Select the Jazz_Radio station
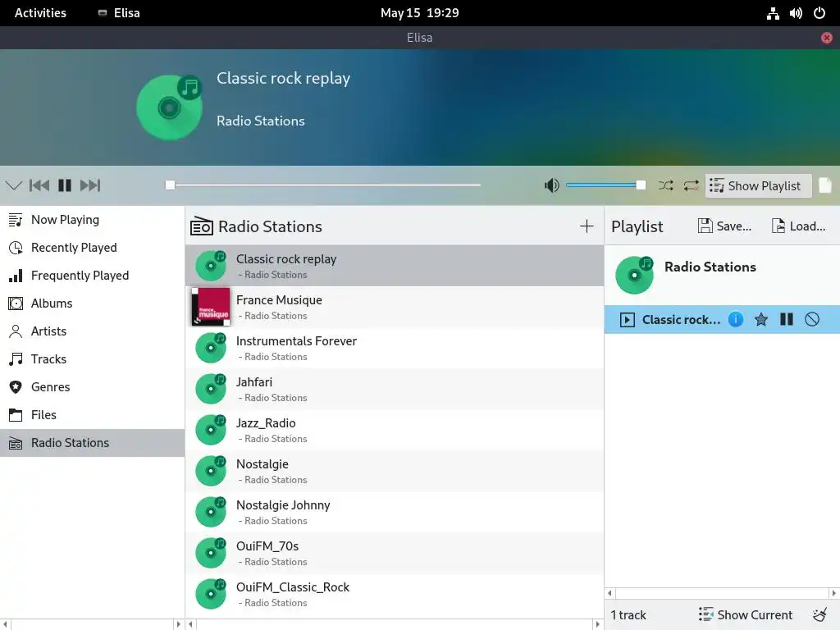 (x=395, y=430)
